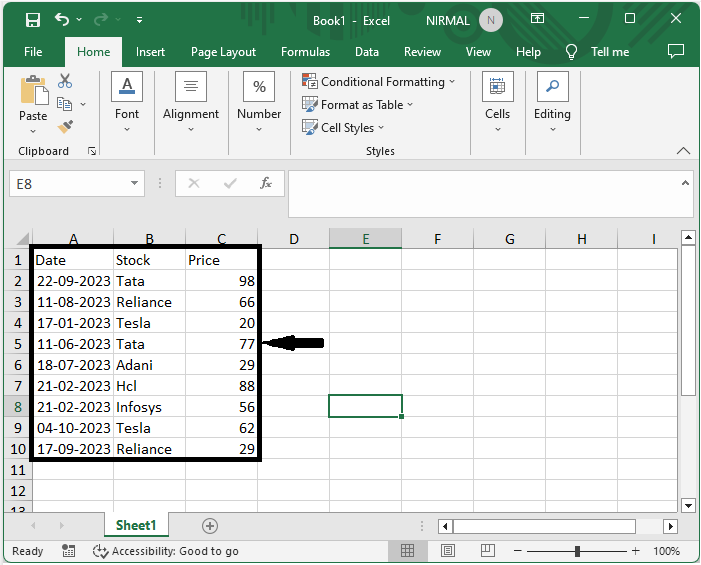Open Cell Styles gallery
Image resolution: width=701 pixels, height=565 pixels.
click(343, 127)
